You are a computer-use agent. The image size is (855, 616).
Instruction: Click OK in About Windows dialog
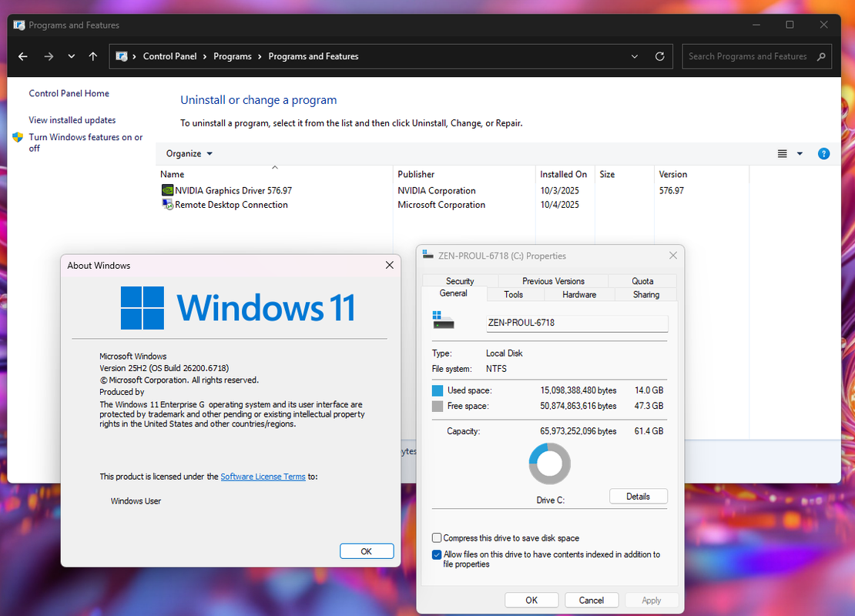367,551
